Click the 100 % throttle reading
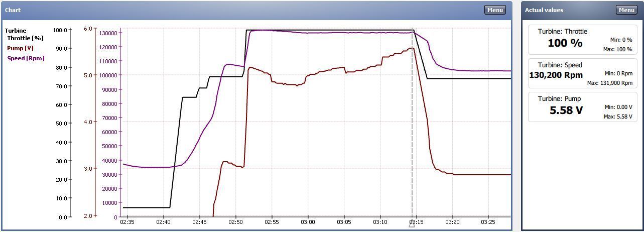Image resolution: width=644 pixels, height=232 pixels. (x=565, y=43)
